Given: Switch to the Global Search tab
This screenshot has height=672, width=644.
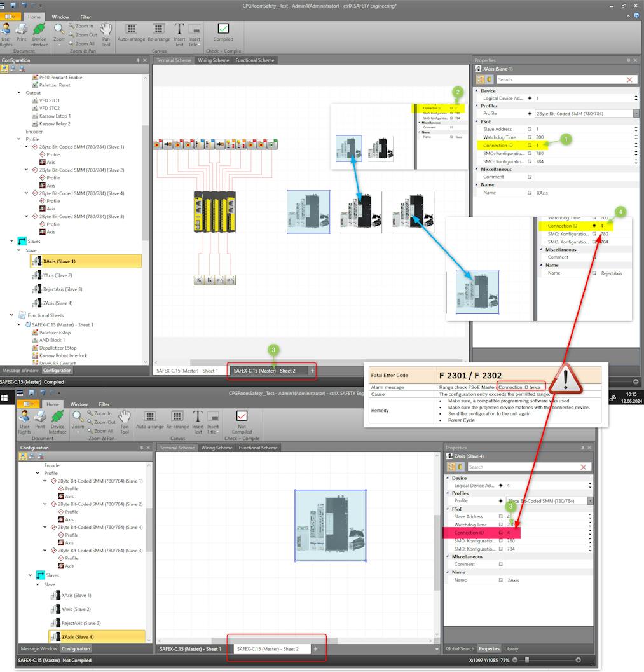Looking at the screenshot, I should pyautogui.click(x=459, y=648).
